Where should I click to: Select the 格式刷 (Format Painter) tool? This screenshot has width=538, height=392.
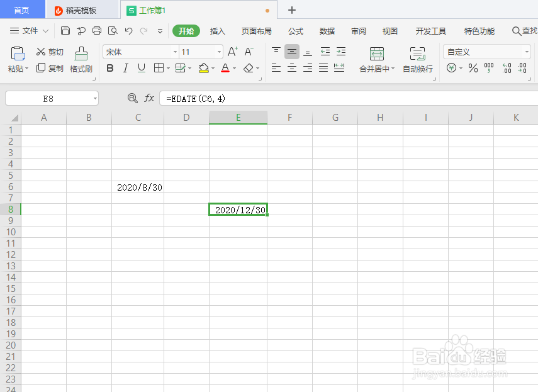click(81, 60)
